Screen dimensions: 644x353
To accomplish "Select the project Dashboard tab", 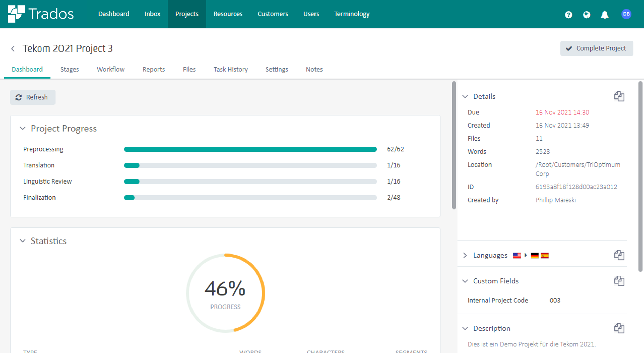I will click(27, 69).
